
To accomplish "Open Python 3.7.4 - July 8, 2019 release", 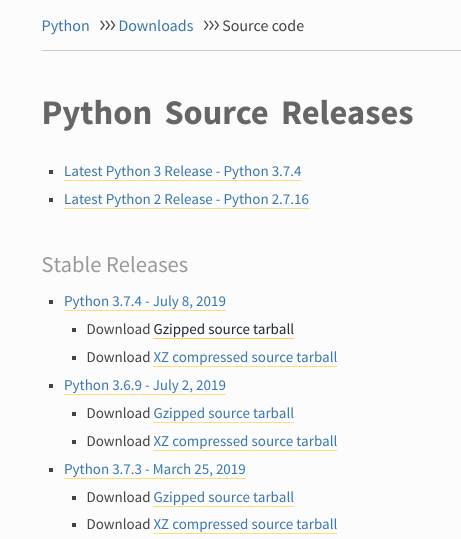I will point(145,301).
